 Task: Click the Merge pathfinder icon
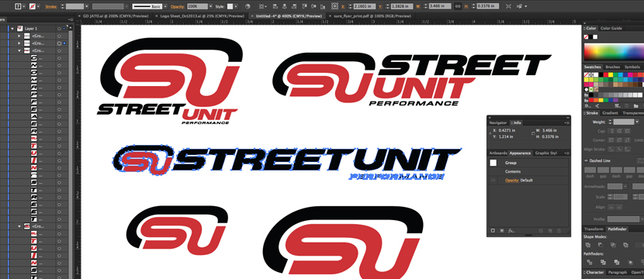pos(617,262)
